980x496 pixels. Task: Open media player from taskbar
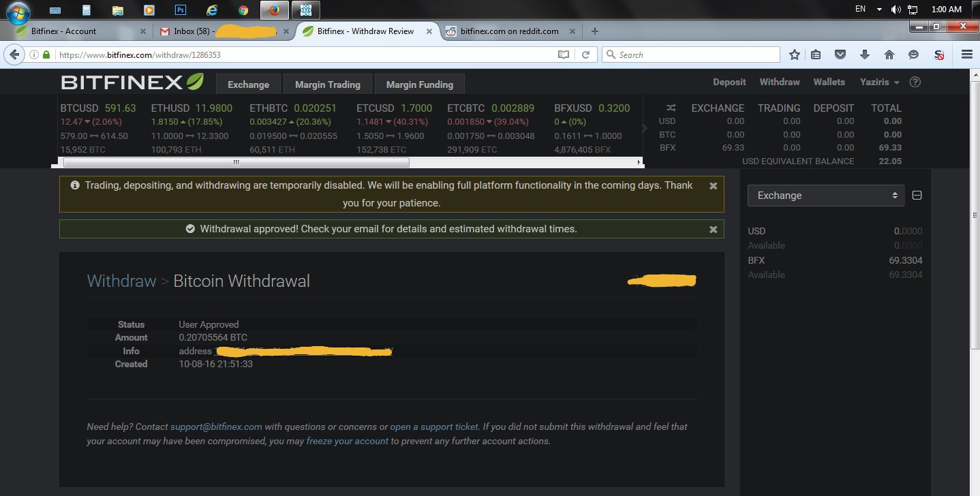point(149,10)
